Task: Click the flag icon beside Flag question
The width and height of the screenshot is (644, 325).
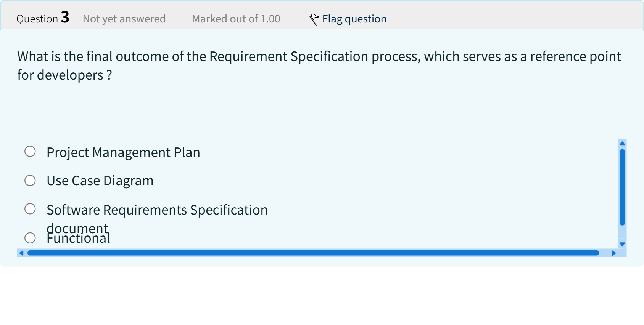Action: click(x=314, y=19)
